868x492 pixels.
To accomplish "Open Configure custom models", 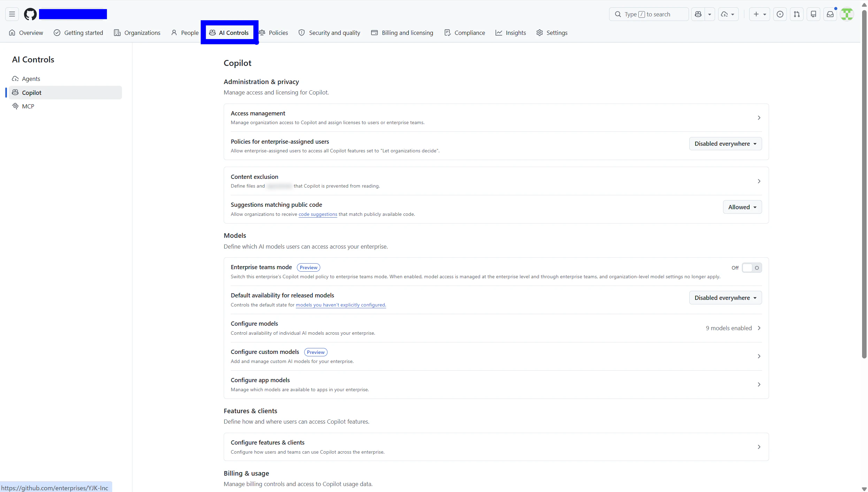I will 496,356.
